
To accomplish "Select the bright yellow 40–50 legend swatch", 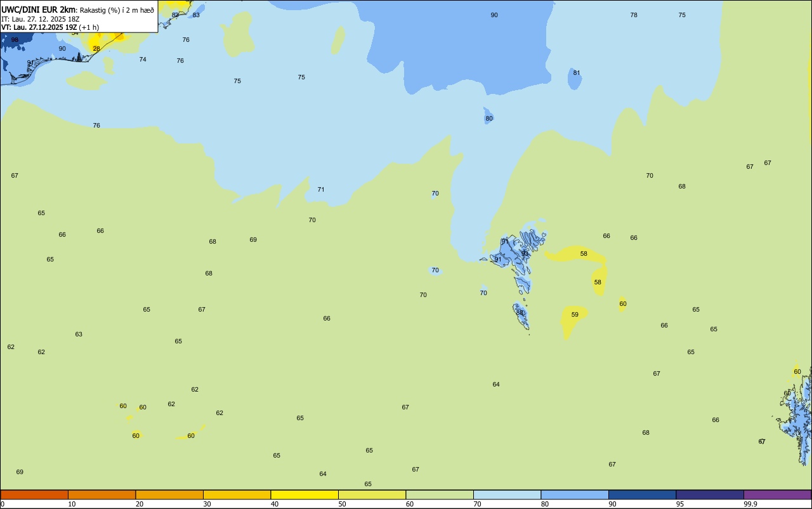I will (x=304, y=494).
